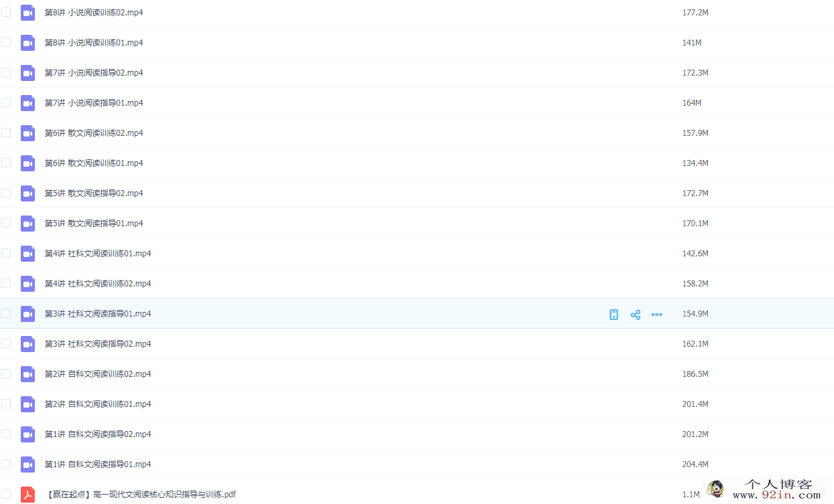
Task: Tick the checkbox for 第6讲 散文阅读训练01.mp4
Action: 6,163
